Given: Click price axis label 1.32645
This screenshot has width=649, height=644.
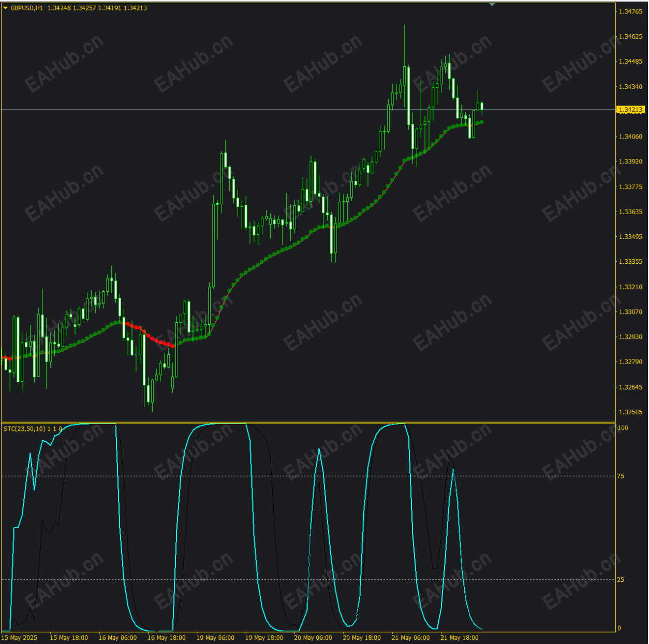Looking at the screenshot, I should click(x=630, y=387).
